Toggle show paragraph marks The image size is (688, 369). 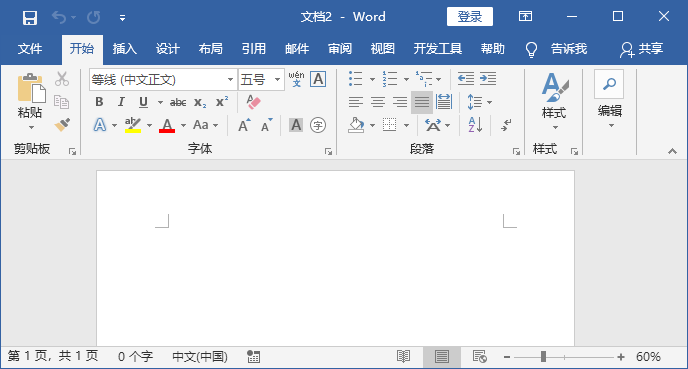coord(506,125)
